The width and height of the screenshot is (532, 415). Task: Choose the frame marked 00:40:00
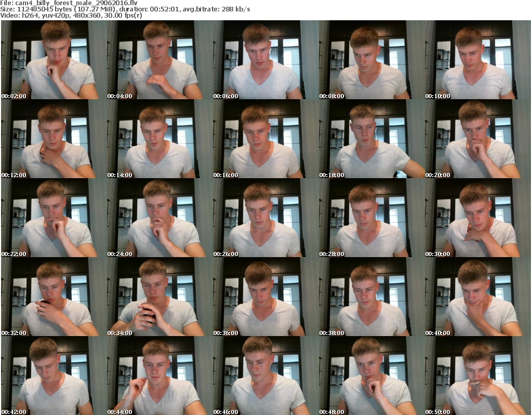(x=478, y=297)
